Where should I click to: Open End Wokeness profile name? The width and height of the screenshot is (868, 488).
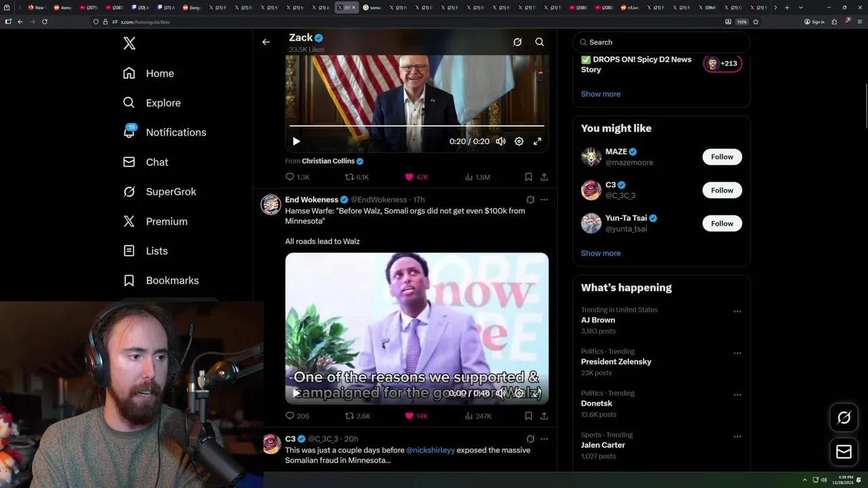tap(312, 200)
